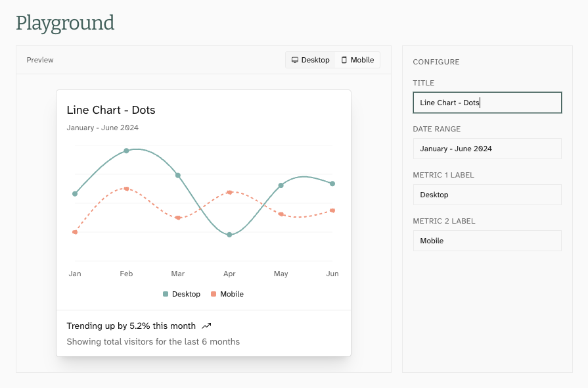This screenshot has width=588, height=388.
Task: Click the Jan axis label
Action: click(75, 274)
